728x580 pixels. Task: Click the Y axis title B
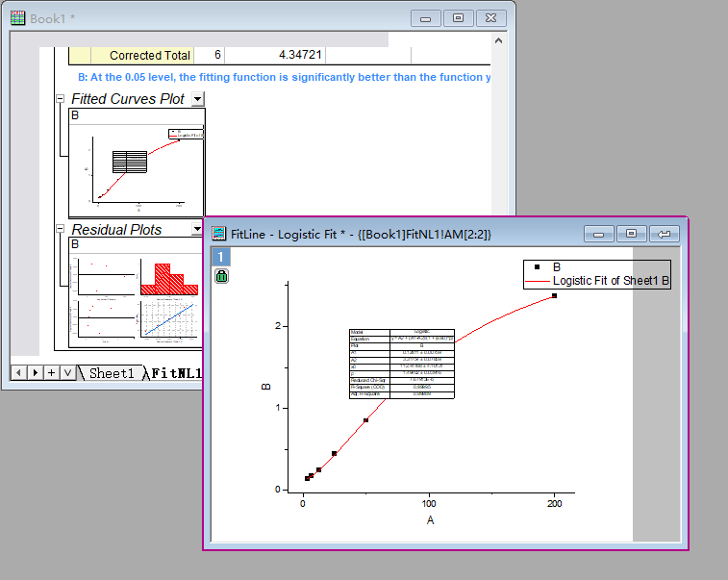click(266, 387)
